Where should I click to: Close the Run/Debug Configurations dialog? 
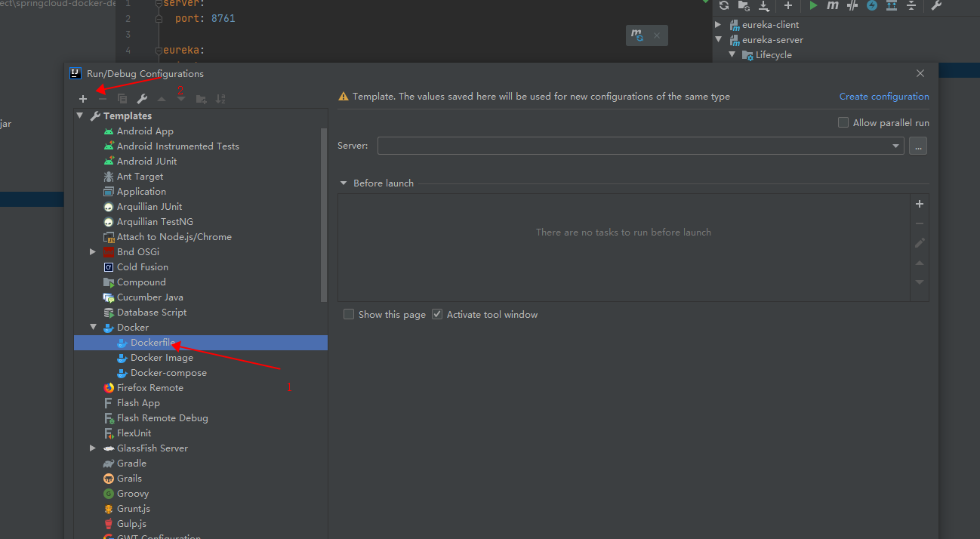pyautogui.click(x=920, y=73)
